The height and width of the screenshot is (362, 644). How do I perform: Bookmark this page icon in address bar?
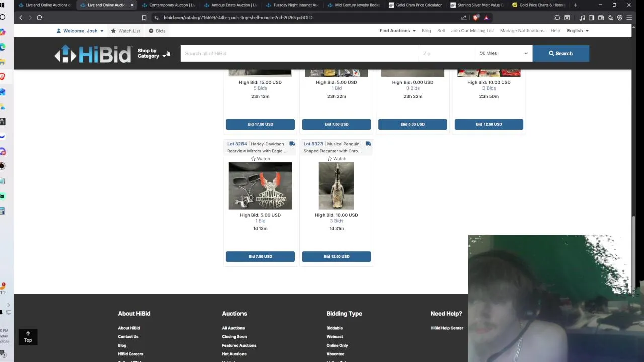(x=144, y=17)
